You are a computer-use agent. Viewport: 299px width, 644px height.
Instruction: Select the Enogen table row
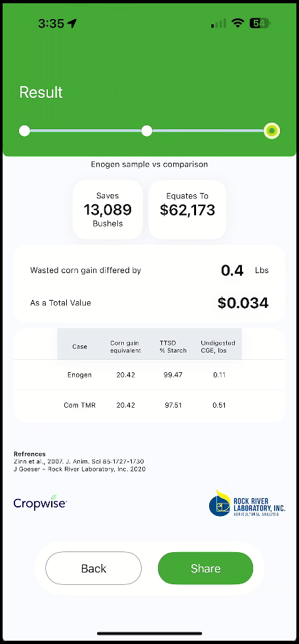(x=149, y=375)
